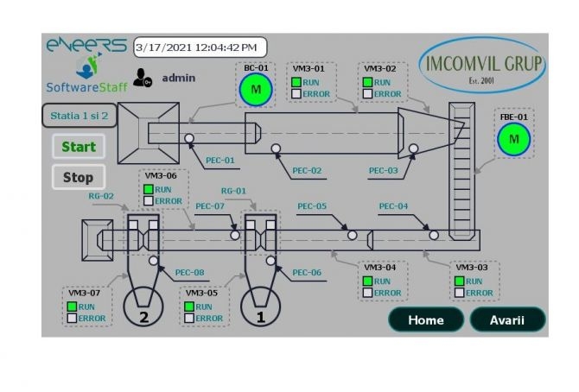Click the PEC-01 sensor circle
The width and height of the screenshot is (579, 392).
coord(188,138)
